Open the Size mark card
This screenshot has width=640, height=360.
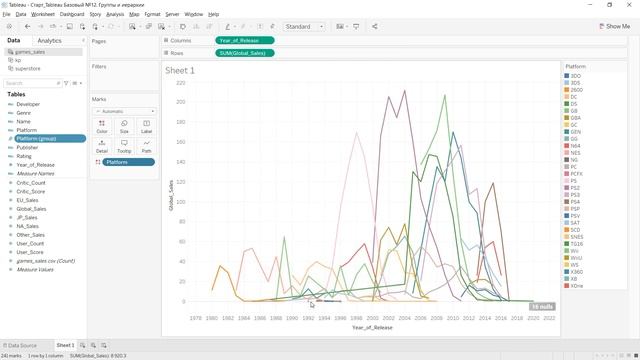pos(124,127)
